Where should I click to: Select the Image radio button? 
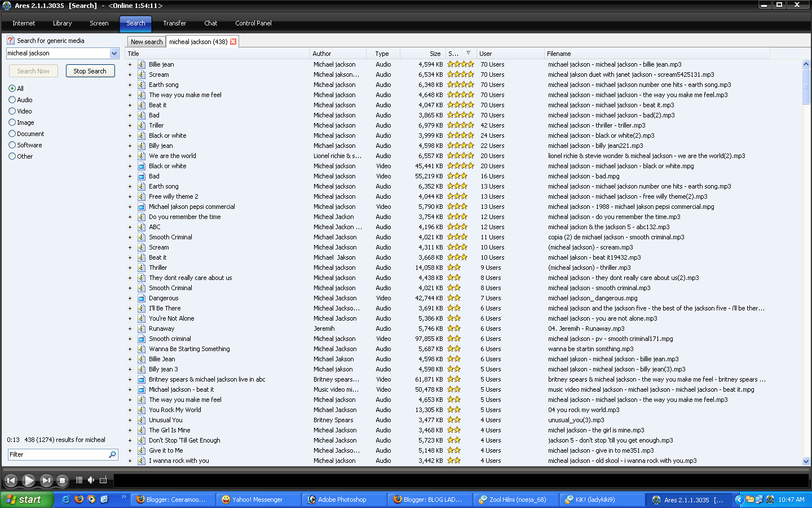[12, 122]
